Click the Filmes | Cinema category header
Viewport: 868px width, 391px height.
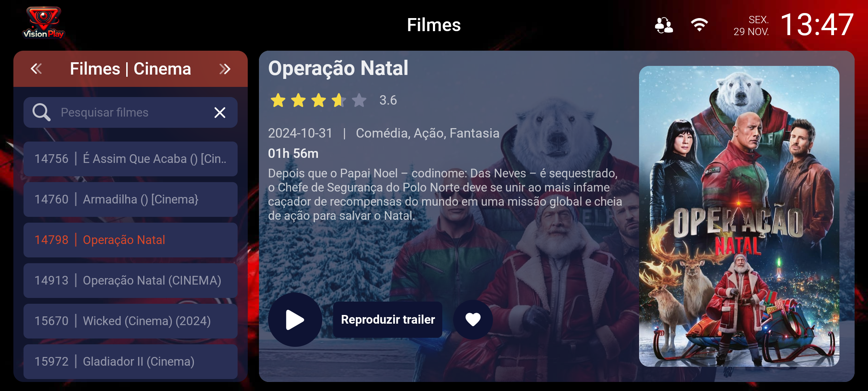point(131,69)
